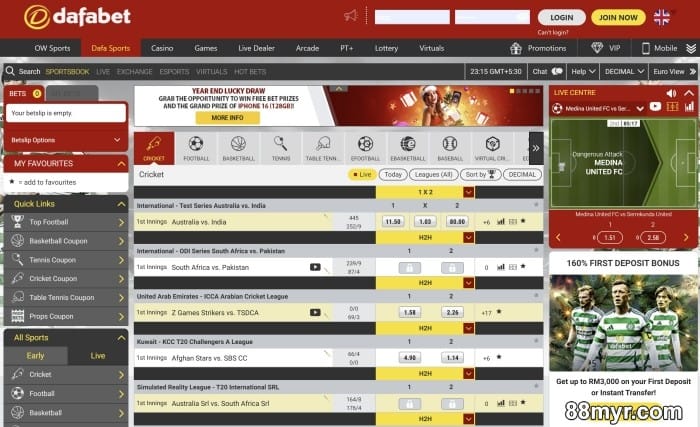
Task: Open live stream for Z Games Strikers match
Action: pos(315,313)
